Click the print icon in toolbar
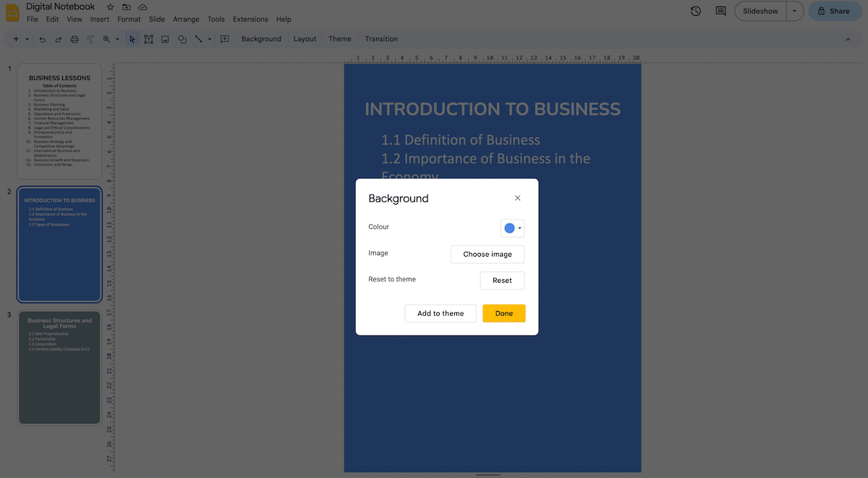Viewport: 868px width, 478px height. point(75,39)
